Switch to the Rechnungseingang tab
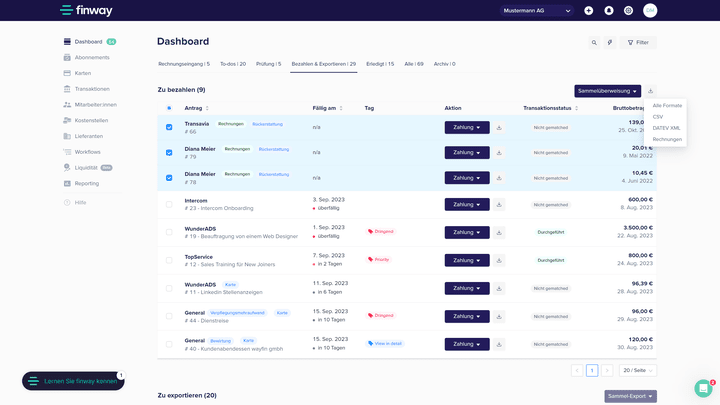Screen dimensions: 720x405 [184, 64]
